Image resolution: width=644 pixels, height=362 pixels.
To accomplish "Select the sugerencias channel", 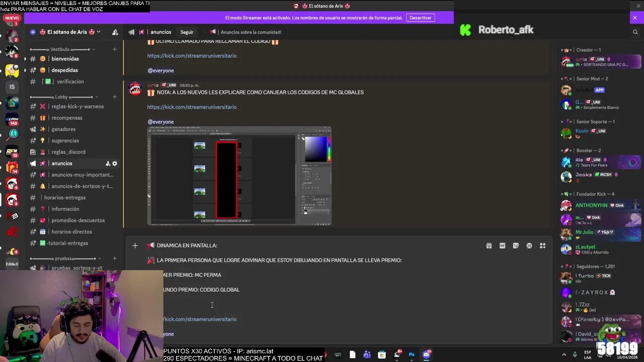I will tap(73, 141).
